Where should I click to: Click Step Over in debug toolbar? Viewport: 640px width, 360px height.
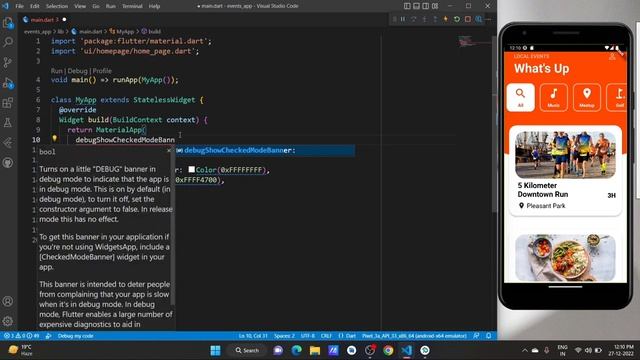point(413,19)
